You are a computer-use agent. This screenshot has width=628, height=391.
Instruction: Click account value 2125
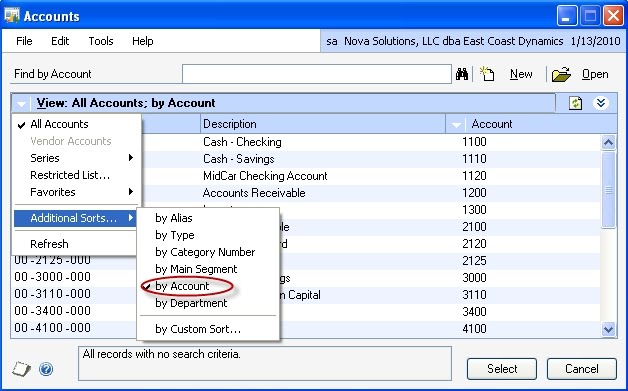474,261
